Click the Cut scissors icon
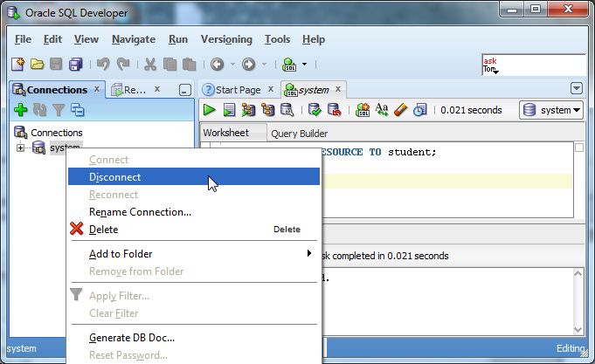Image resolution: width=595 pixels, height=364 pixels. pos(150,65)
